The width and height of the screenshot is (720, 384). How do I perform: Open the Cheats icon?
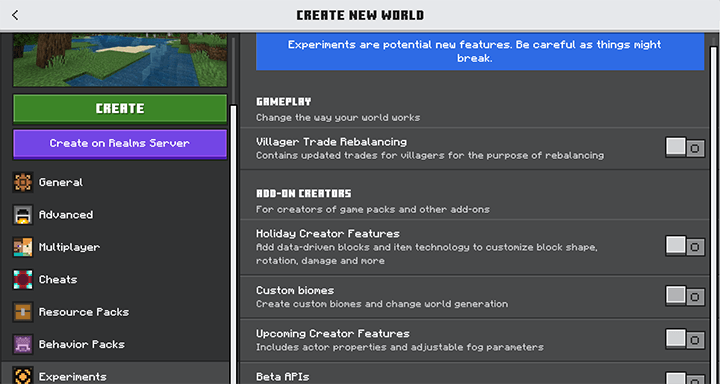(22, 279)
